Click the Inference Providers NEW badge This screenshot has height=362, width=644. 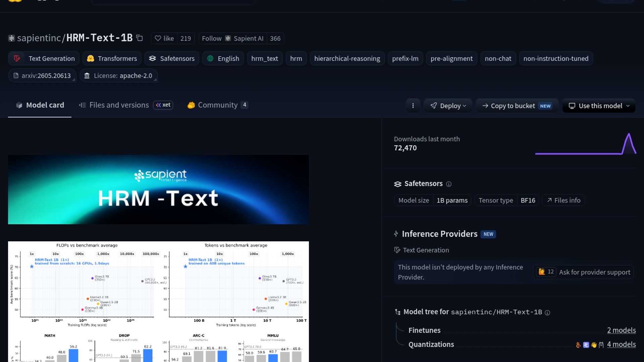click(x=488, y=234)
